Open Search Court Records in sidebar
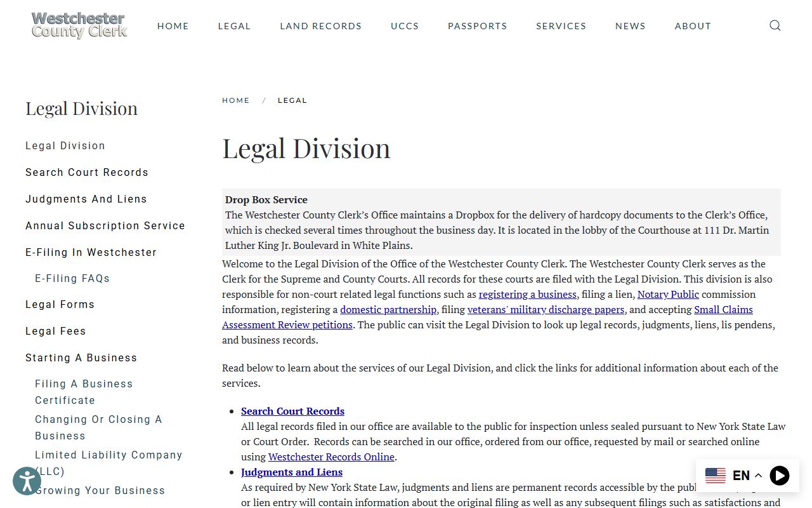Image resolution: width=812 pixels, height=508 pixels. pyautogui.click(x=87, y=172)
